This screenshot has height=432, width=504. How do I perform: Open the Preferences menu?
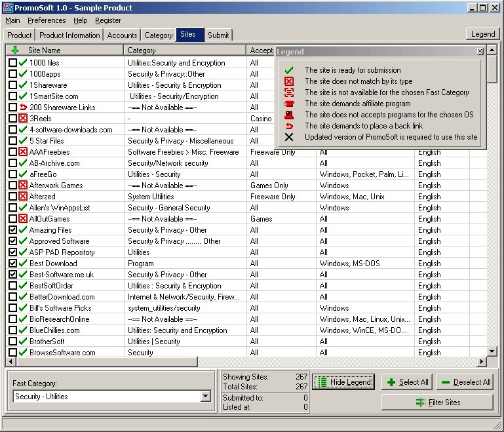pyautogui.click(x=47, y=20)
